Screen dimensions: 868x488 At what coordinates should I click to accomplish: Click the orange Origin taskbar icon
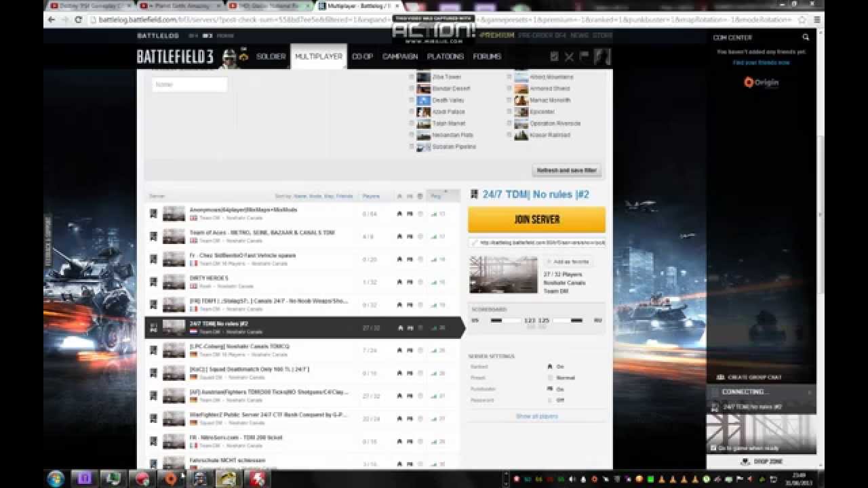[171, 479]
